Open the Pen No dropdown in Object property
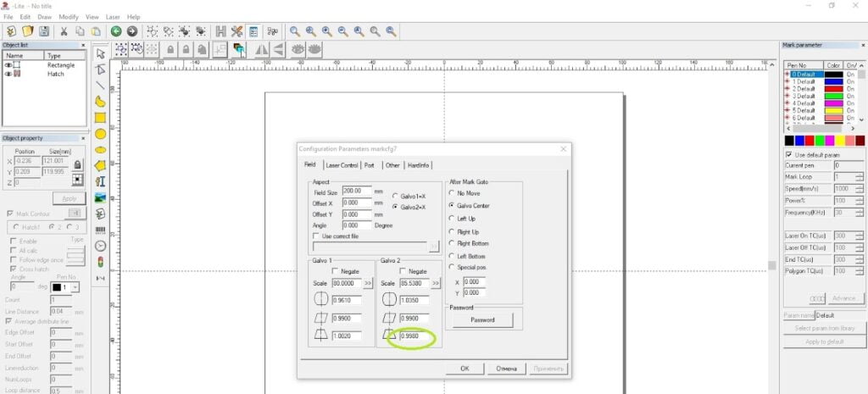 tap(75, 288)
